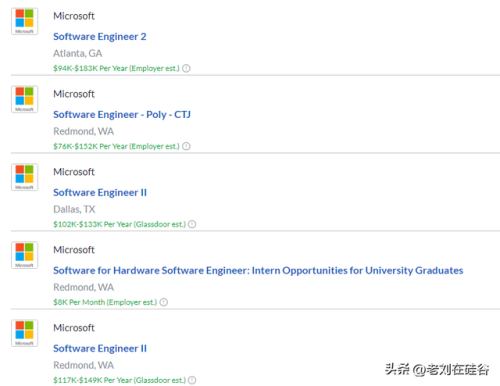Screen dimensions: 500x386
Task: Click Microsoft name above Intern Opportunities listing
Action: click(x=74, y=250)
